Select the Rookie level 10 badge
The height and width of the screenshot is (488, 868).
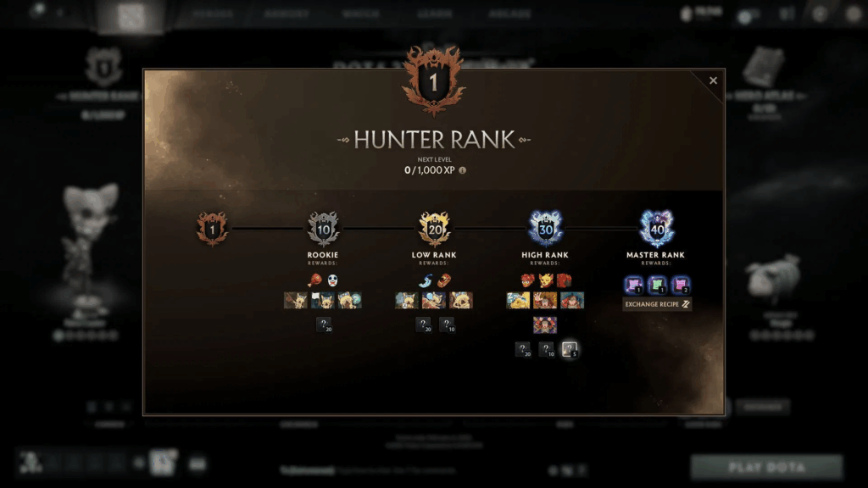[x=323, y=229]
